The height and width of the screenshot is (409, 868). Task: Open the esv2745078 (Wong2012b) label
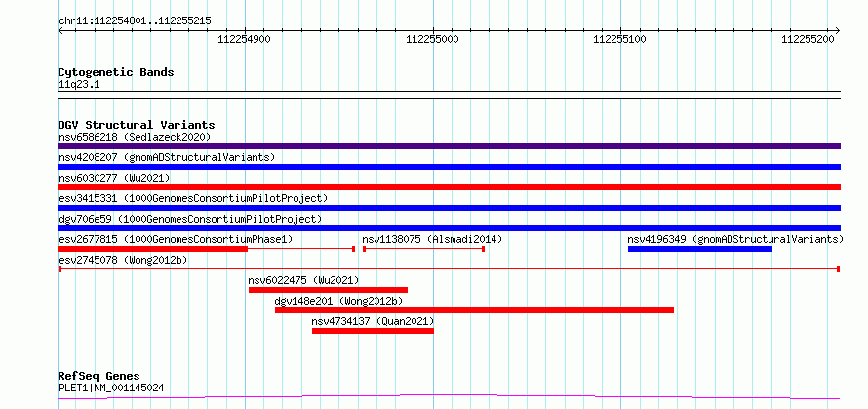tap(123, 260)
